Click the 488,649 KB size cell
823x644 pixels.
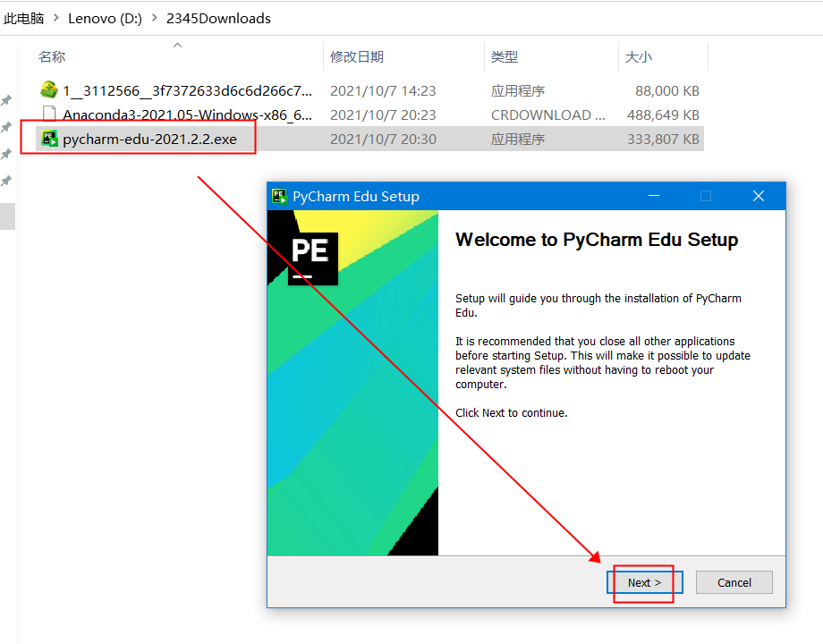click(663, 115)
